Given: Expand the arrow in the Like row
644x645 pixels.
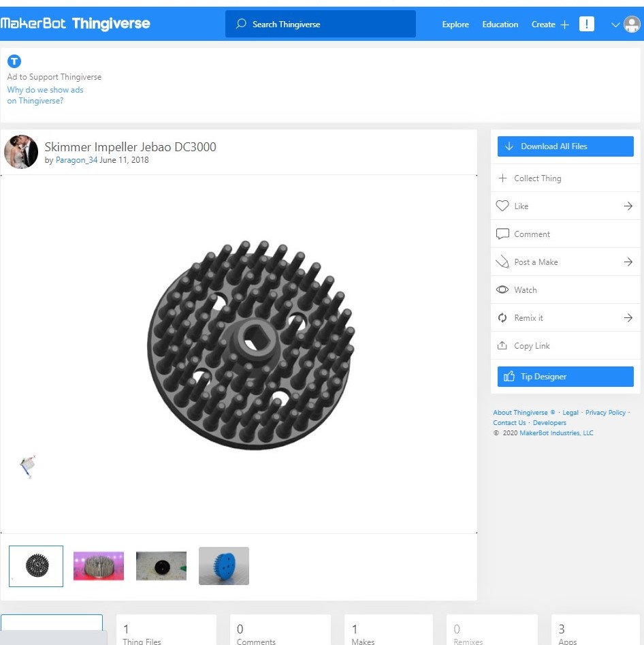Looking at the screenshot, I should click(x=628, y=206).
